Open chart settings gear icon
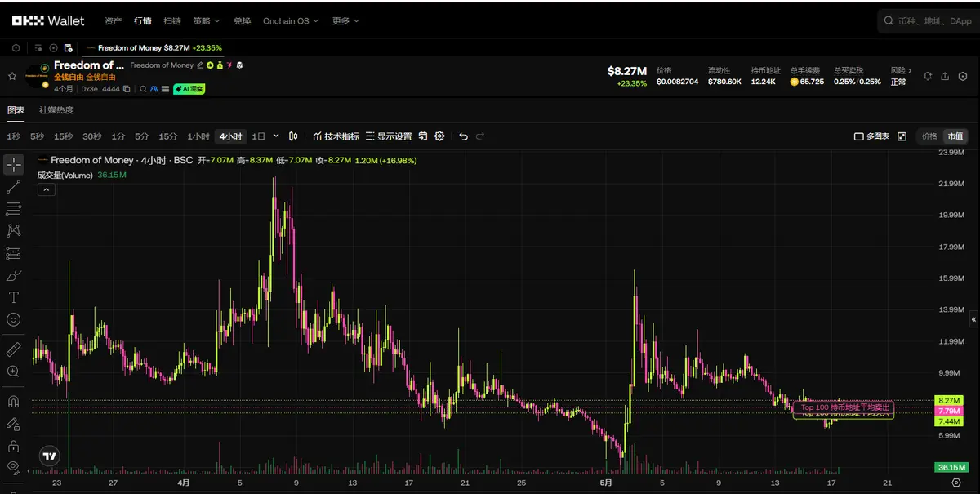Viewport: 980px width, 494px height. 439,136
